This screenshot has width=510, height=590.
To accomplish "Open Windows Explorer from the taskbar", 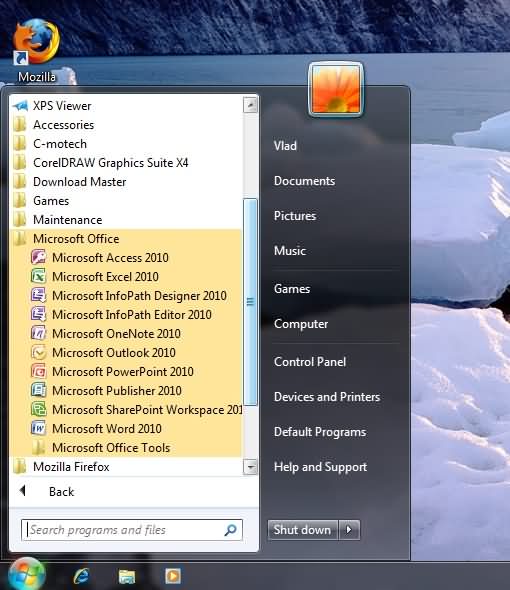I will 127,576.
